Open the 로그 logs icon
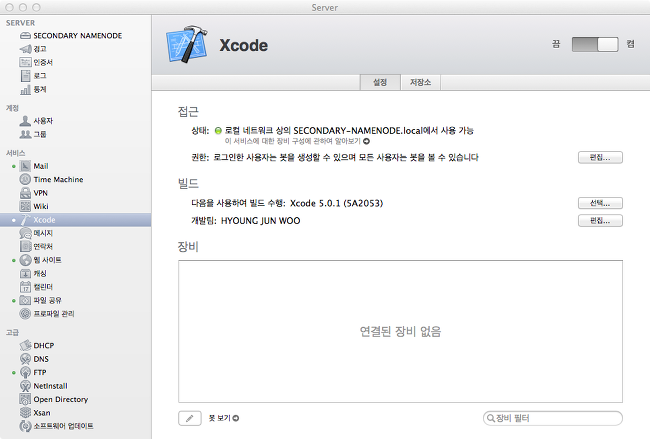 point(25,75)
